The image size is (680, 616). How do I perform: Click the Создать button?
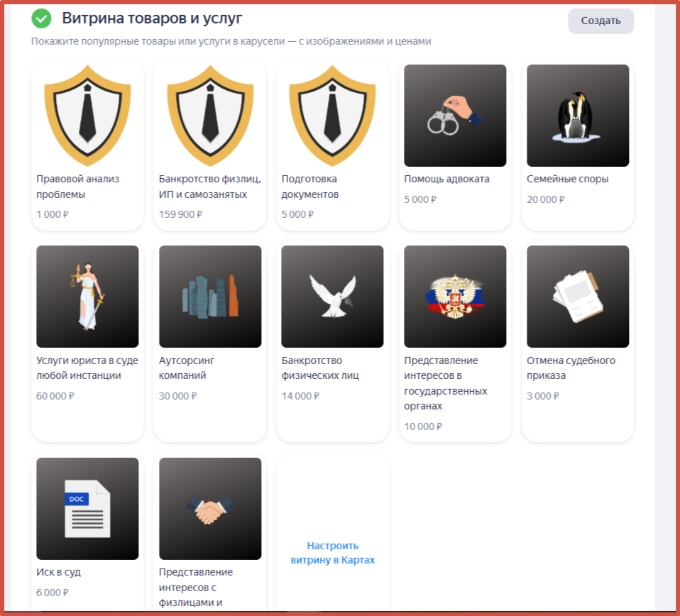click(x=601, y=21)
